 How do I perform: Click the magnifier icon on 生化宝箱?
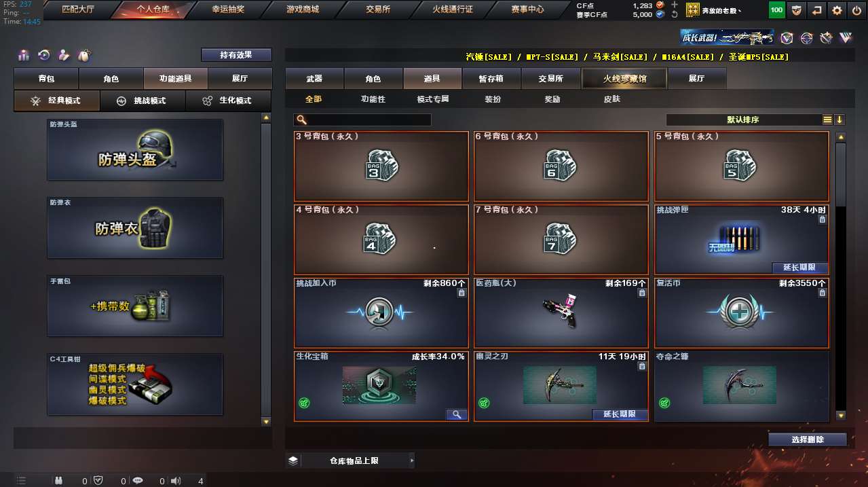(x=457, y=414)
